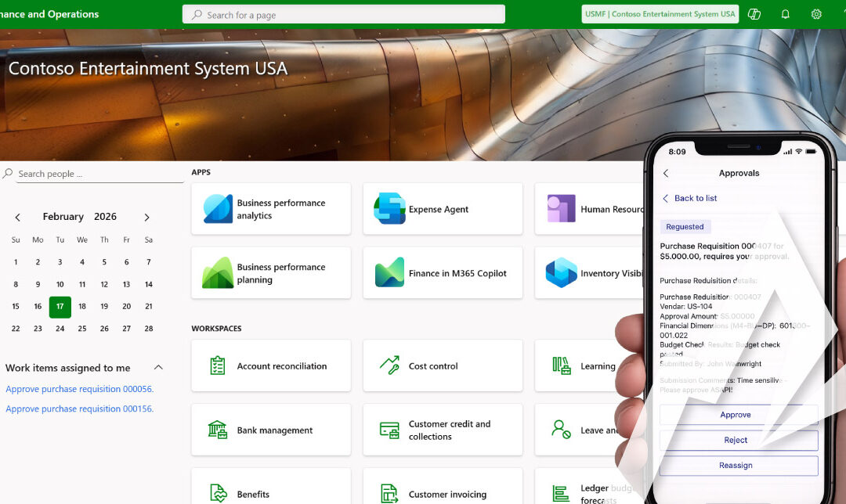Viewport: 846px width, 504px height.
Task: Open the Expense Agent app
Action: click(x=442, y=208)
